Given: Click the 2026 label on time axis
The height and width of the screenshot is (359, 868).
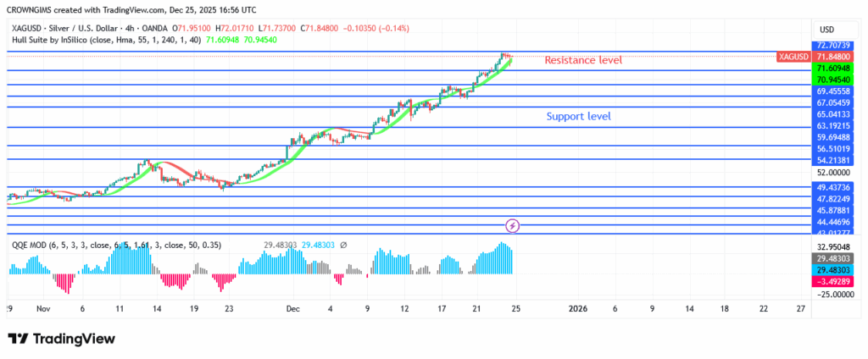Looking at the screenshot, I should click(x=577, y=309).
